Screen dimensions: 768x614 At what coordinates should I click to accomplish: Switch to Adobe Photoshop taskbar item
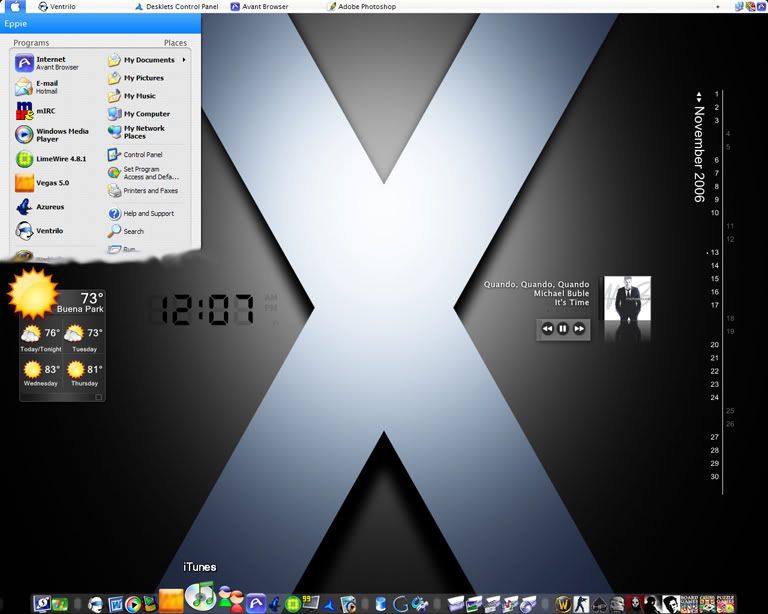pyautogui.click(x=362, y=6)
